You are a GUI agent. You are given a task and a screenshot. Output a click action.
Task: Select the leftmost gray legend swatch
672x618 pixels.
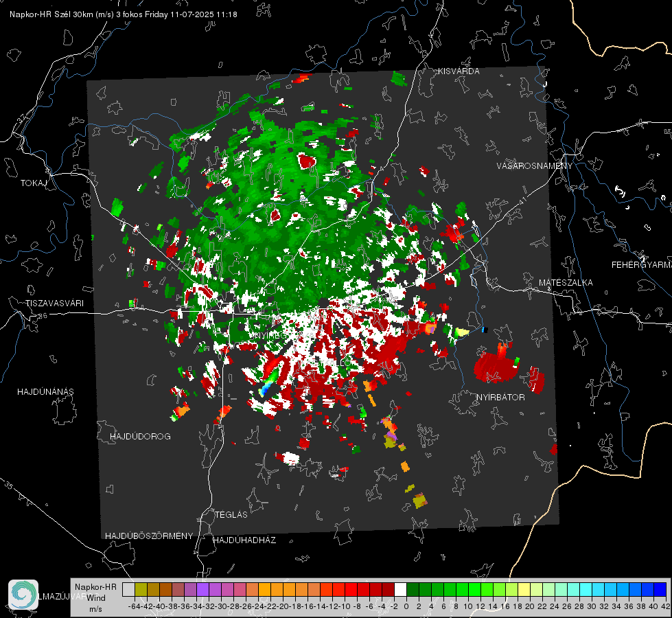click(128, 590)
